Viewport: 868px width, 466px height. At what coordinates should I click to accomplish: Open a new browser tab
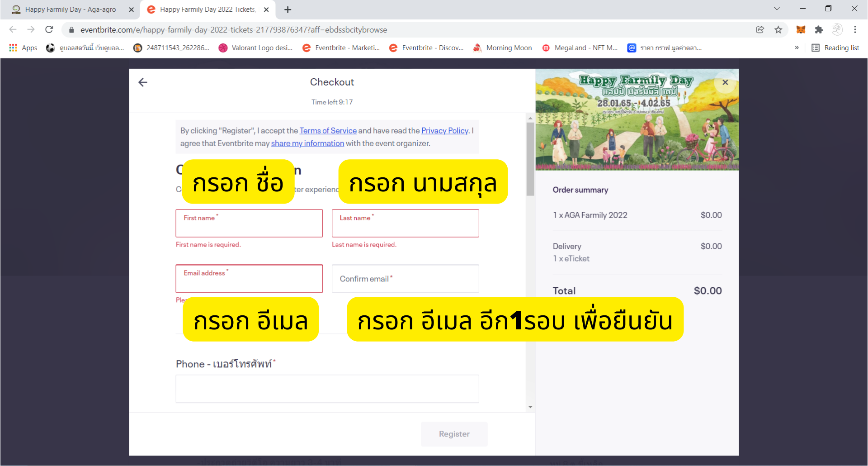pyautogui.click(x=288, y=10)
